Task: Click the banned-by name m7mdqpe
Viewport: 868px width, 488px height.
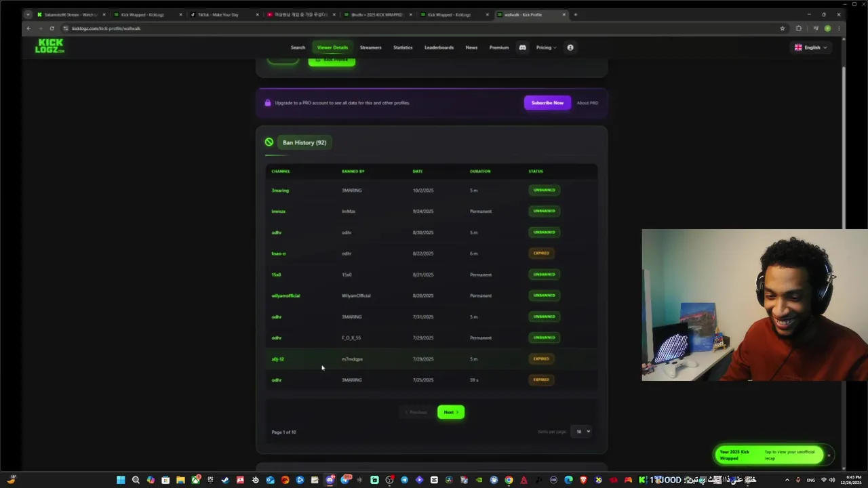Action: click(x=352, y=359)
